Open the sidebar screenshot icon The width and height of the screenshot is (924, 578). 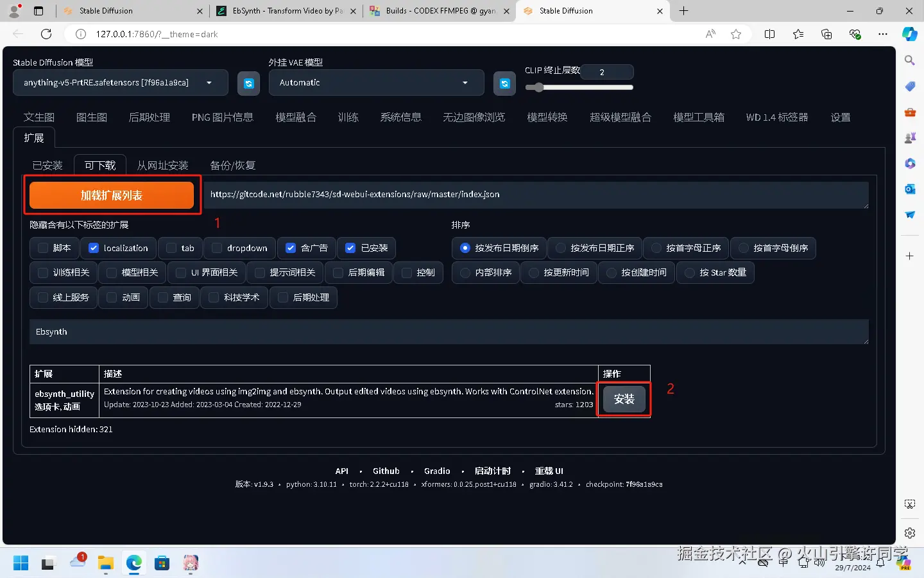tap(910, 504)
